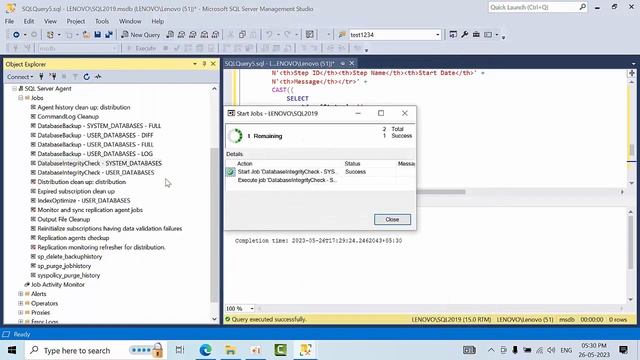Click the Save All toolbar icon
This screenshot has width=640, height=360.
coord(109,35)
